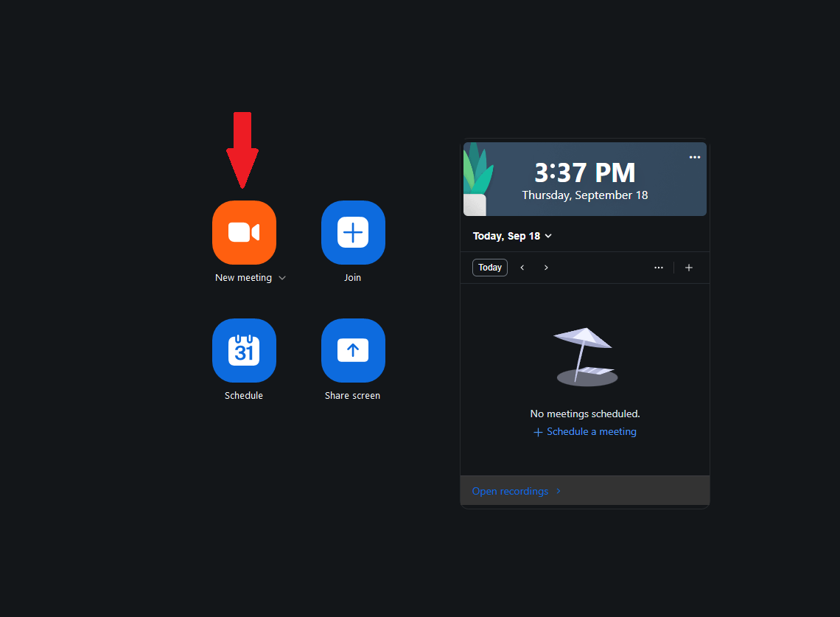This screenshot has width=840, height=617.
Task: Click the plus icon inside Schedule a meeting
Action: pyautogui.click(x=538, y=432)
